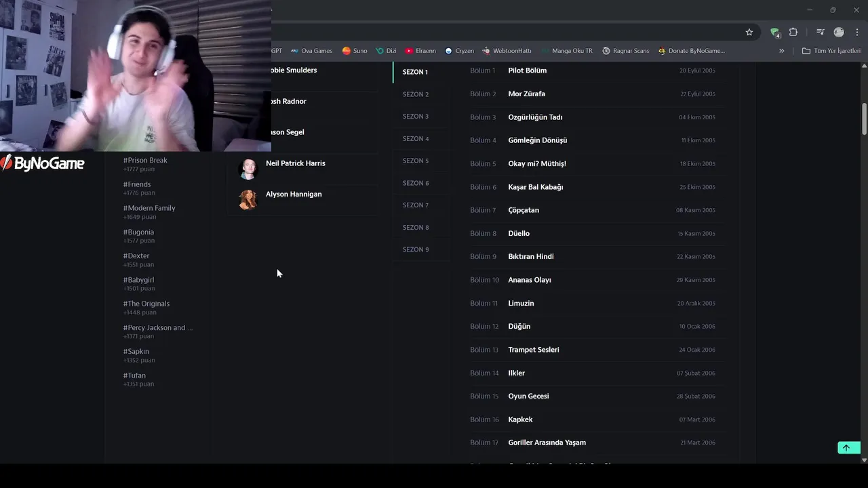This screenshot has width=868, height=488.
Task: Open the #Sapkın trending tag
Action: click(x=136, y=351)
